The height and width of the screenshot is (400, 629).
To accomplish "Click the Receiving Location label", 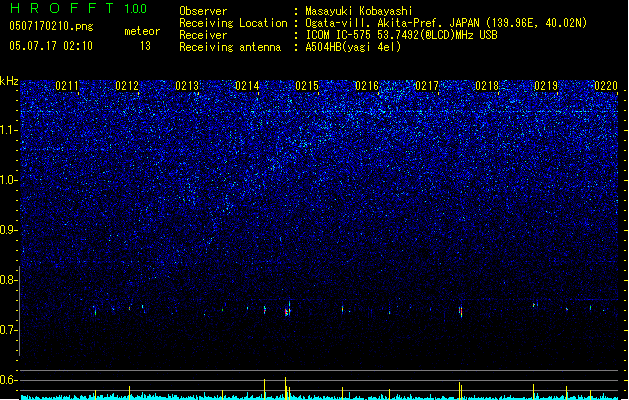I will 233,23.
